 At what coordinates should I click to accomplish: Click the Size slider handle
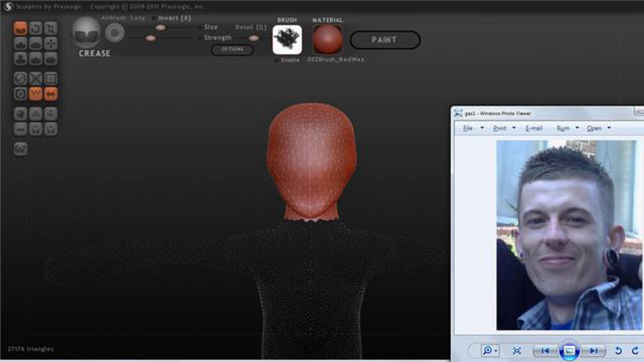coord(160,28)
